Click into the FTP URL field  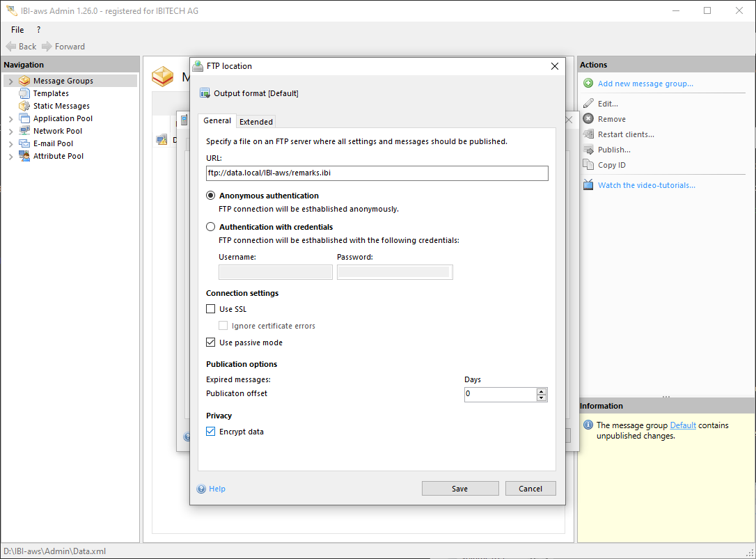point(377,173)
